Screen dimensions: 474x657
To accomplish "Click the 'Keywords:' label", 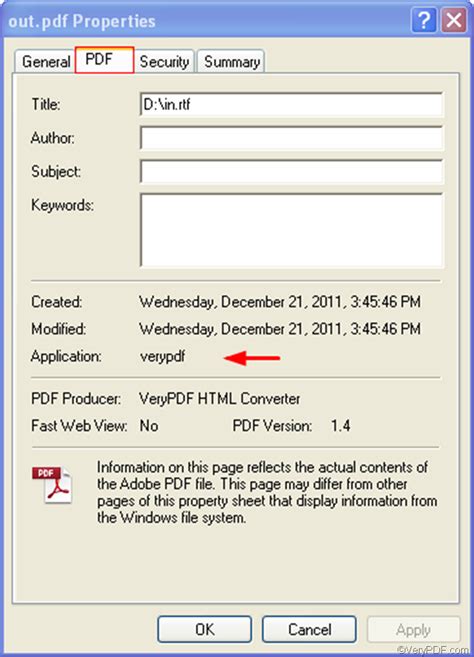I will [x=62, y=205].
